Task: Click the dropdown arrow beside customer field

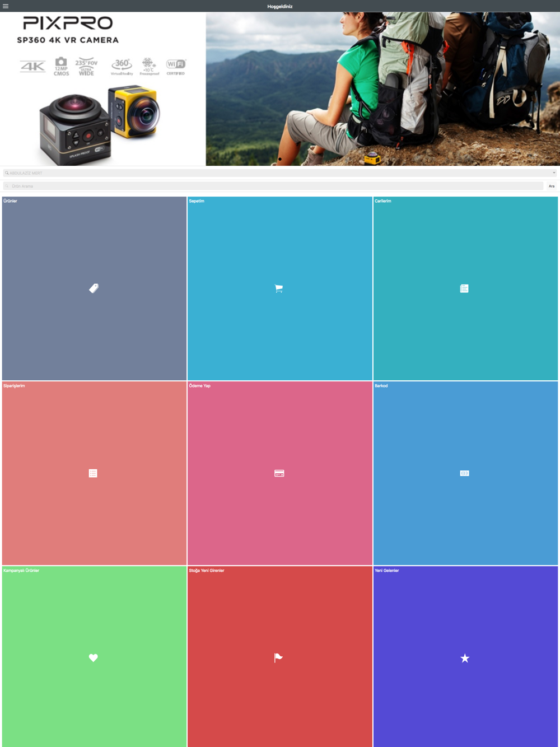Action: coord(554,173)
